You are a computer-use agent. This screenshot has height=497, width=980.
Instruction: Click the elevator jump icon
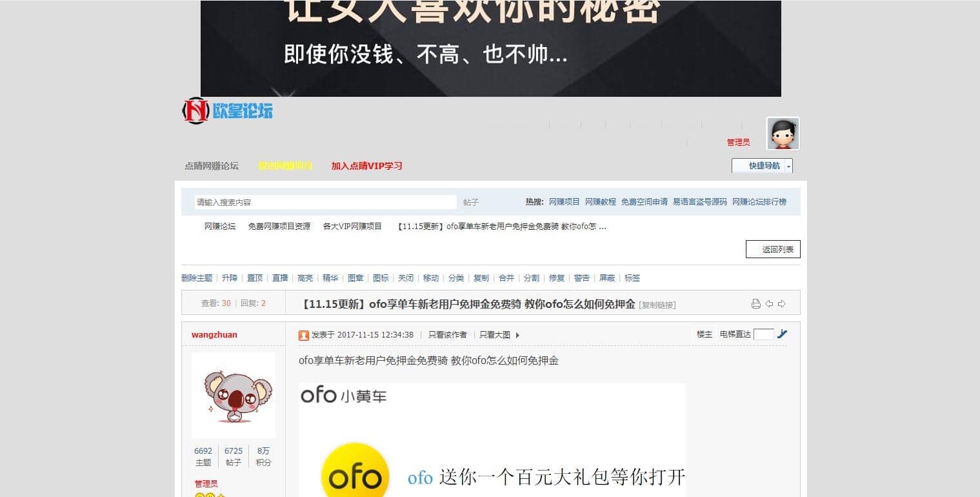pyautogui.click(x=783, y=334)
